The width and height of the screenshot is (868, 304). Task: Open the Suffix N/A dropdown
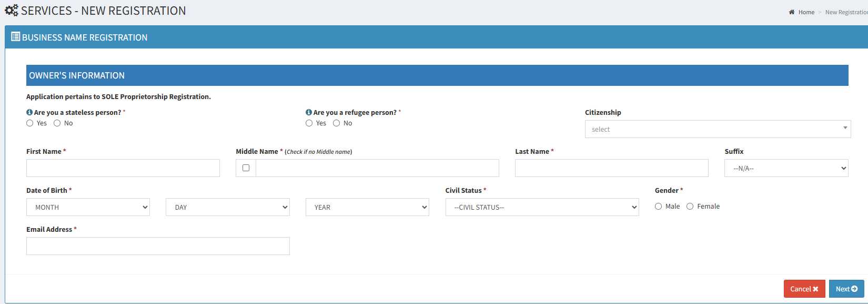tap(786, 168)
